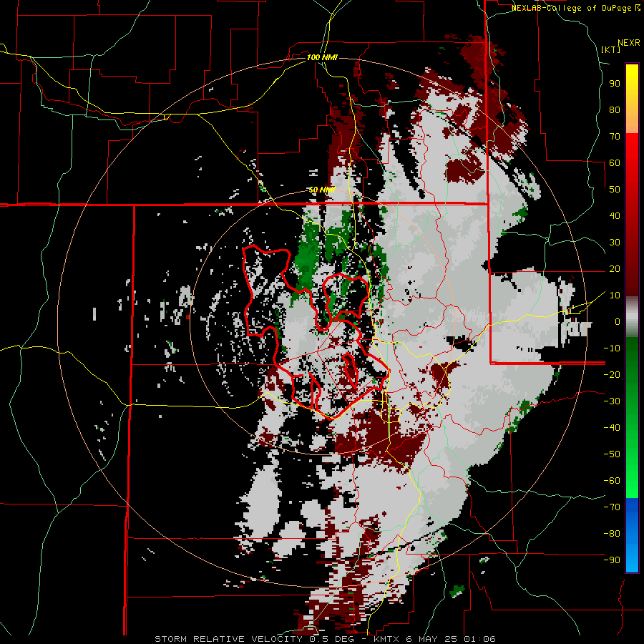Click the 50 NMI range ring label

point(322,190)
